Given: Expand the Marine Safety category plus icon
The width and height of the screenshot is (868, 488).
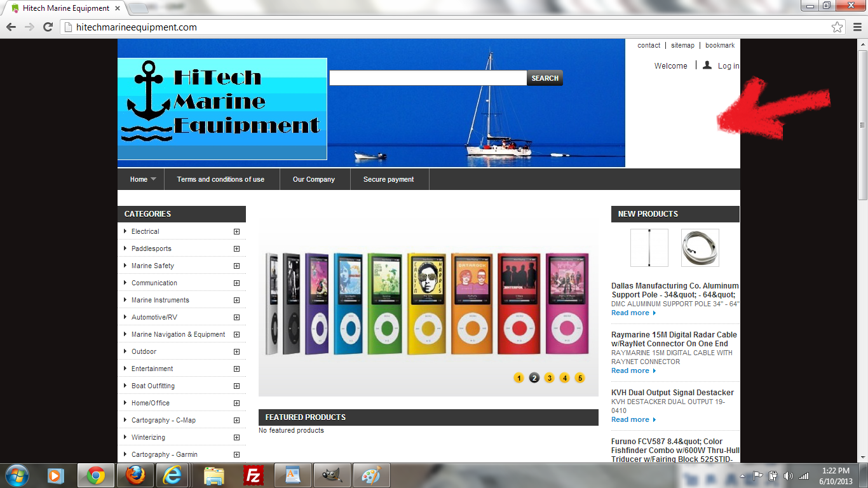Looking at the screenshot, I should 236,266.
